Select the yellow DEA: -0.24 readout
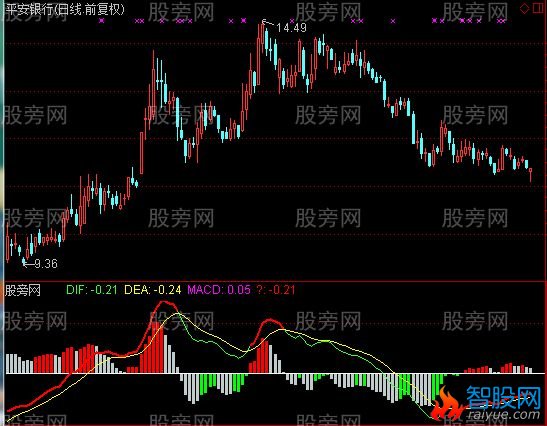 [x=153, y=290]
